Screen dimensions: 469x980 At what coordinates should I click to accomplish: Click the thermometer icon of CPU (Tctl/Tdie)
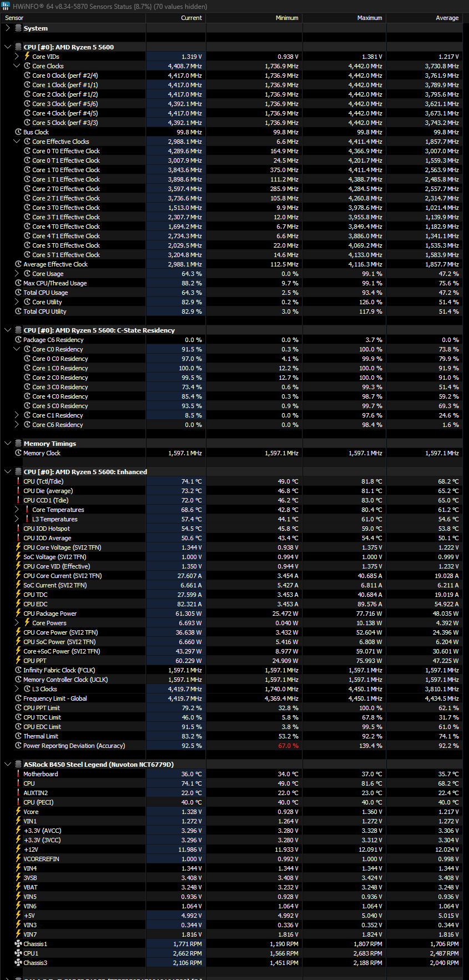tap(18, 481)
